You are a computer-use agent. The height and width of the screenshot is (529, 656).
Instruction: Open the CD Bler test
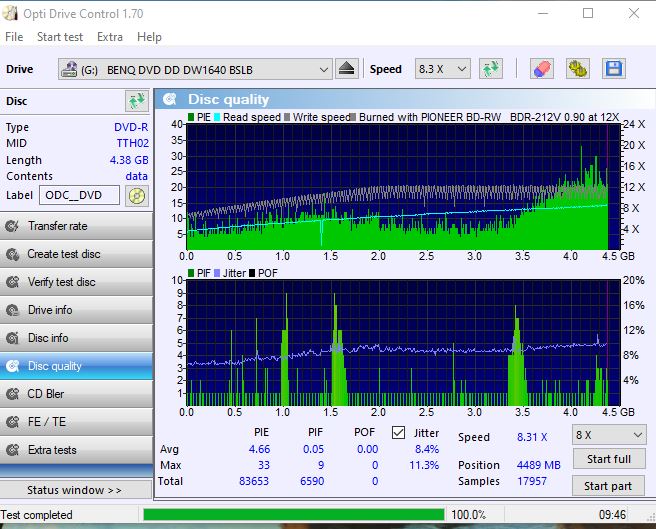77,394
